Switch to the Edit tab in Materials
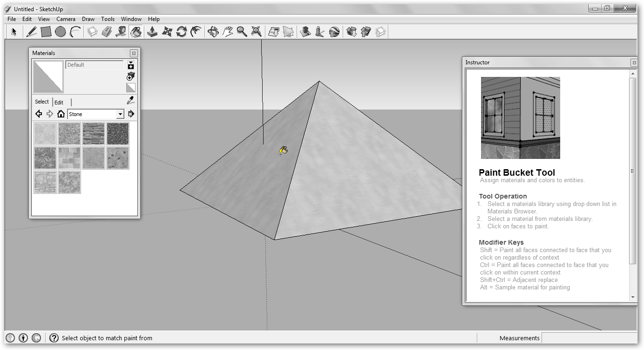This screenshot has height=350, width=644. [x=59, y=103]
